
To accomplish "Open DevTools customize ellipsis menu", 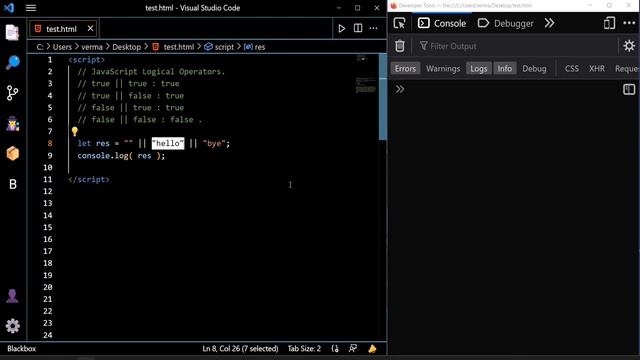I will (x=629, y=23).
